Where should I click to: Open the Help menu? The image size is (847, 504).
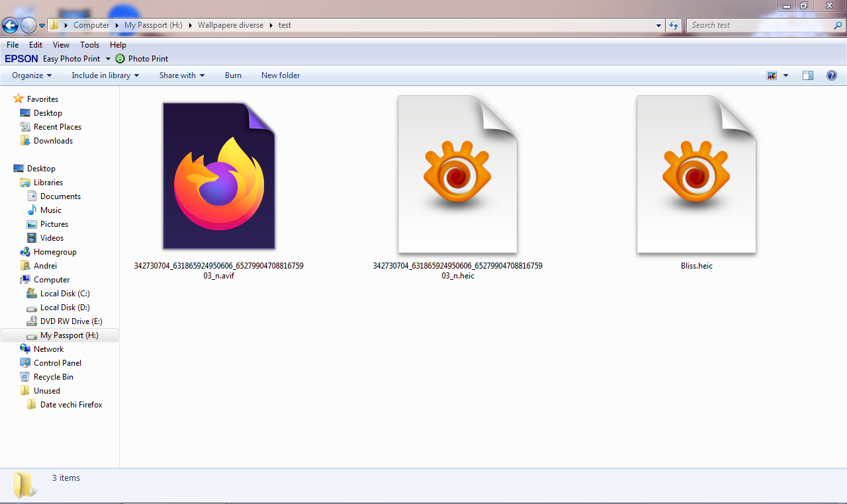pos(118,45)
